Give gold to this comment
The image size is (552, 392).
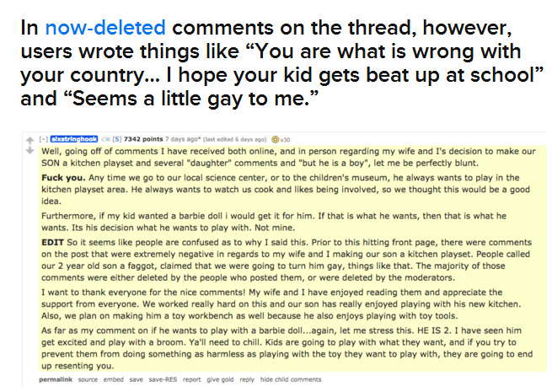point(219,380)
